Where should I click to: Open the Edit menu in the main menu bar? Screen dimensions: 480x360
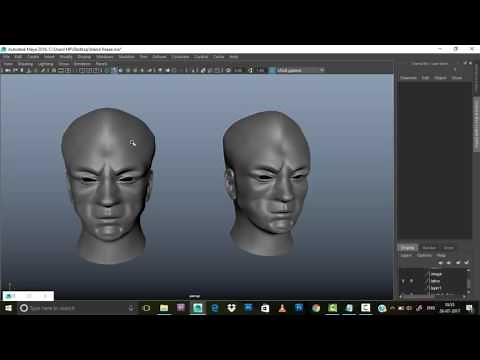pyautogui.click(x=19, y=57)
